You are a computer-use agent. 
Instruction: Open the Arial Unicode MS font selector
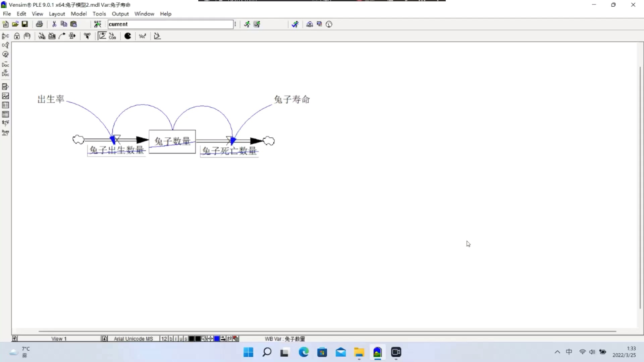[133, 339]
